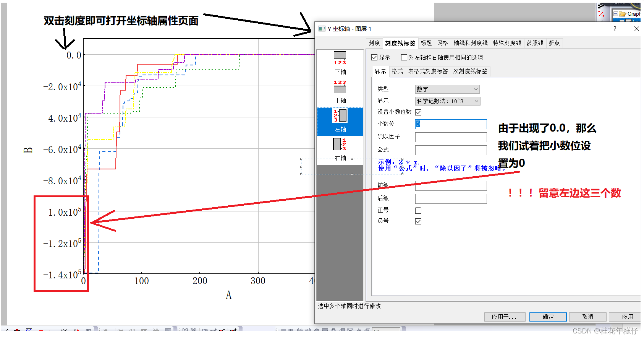Switch to the 刻度线标签 tab
The width and height of the screenshot is (644, 338).
point(400,43)
